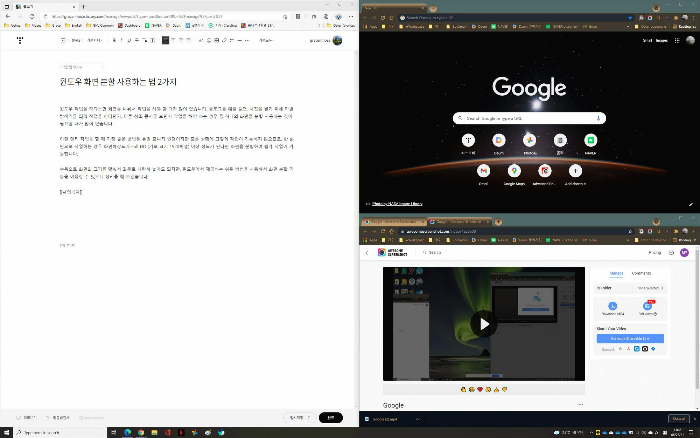Viewport: 700px width, 438px height.
Task: Open a new tab in the top Chrome window
Action: [433, 8]
